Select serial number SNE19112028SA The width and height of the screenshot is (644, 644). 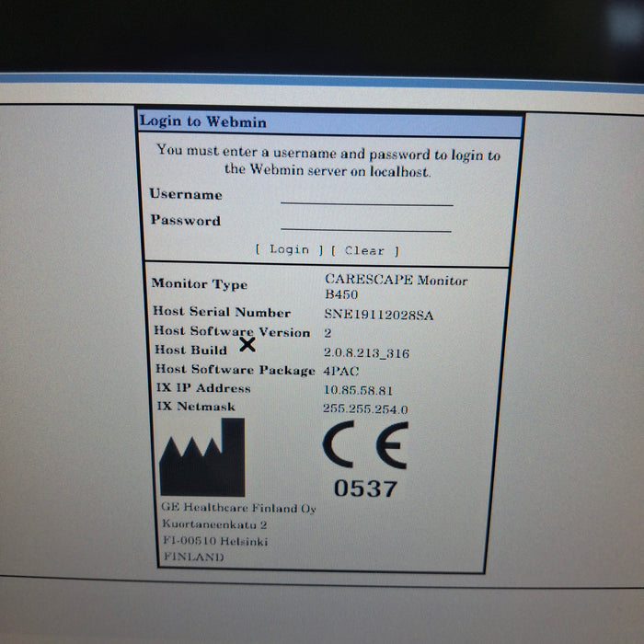coord(378,315)
